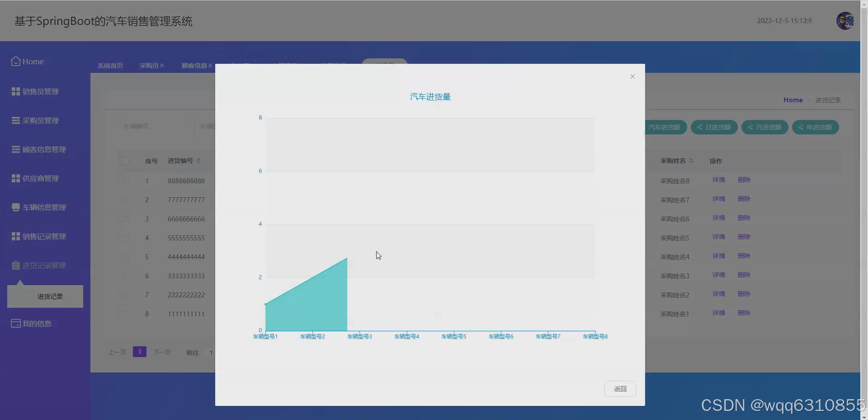868x420 pixels.
Task: Open 详情 for 采购姓名8 row
Action: 719,180
